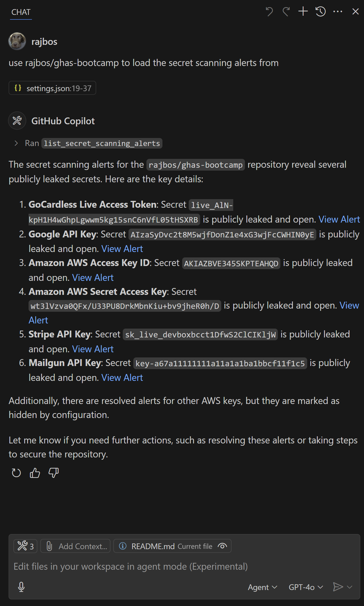This screenshot has height=606, width=364.
Task: Open View Alert for Mailgun API Key
Action: [122, 378]
